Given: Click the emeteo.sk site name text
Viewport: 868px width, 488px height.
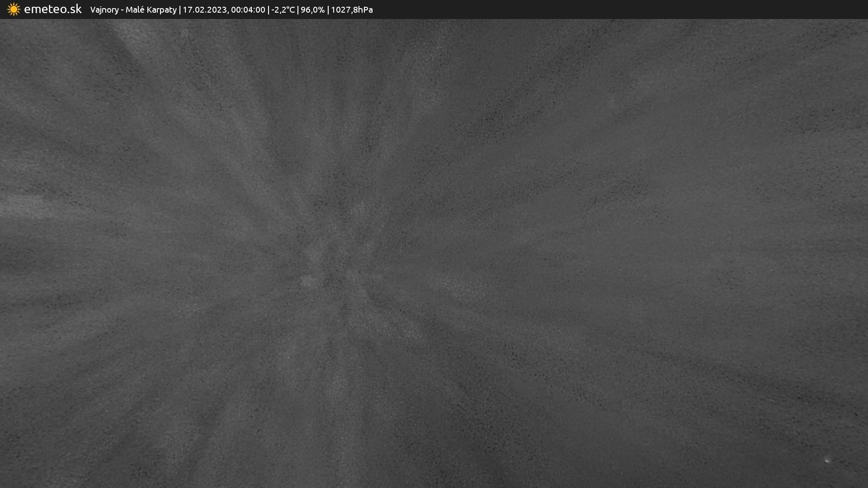Looking at the screenshot, I should 52,9.
